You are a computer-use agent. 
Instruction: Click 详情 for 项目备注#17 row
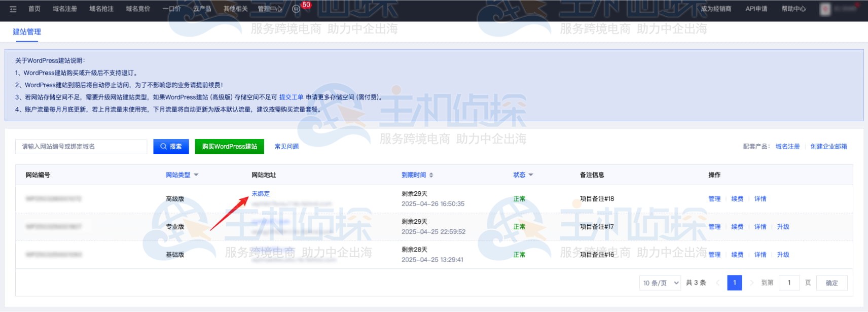tap(760, 227)
